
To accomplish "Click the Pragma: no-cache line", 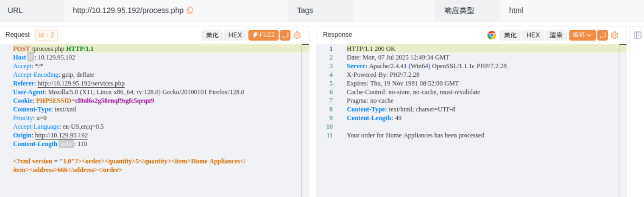I will click(x=370, y=101).
